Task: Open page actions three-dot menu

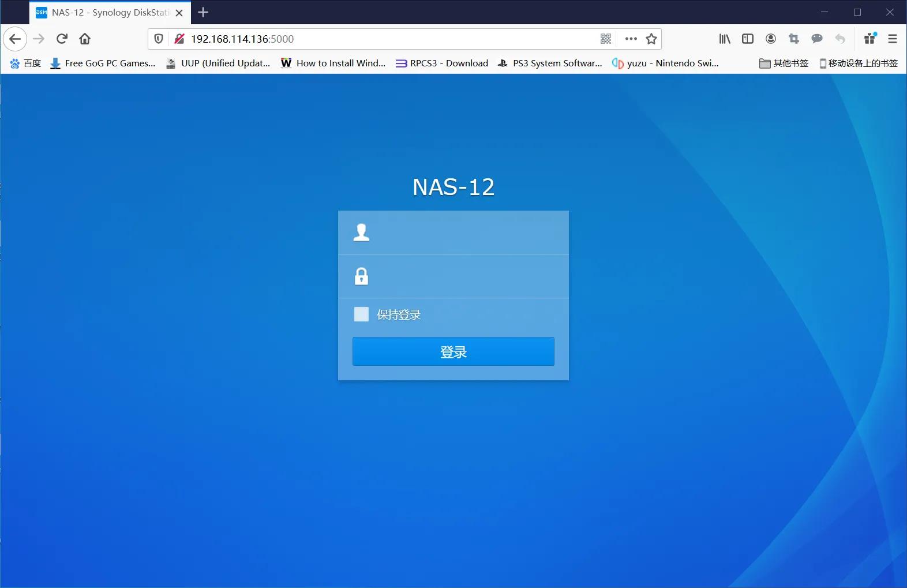Action: click(x=631, y=39)
